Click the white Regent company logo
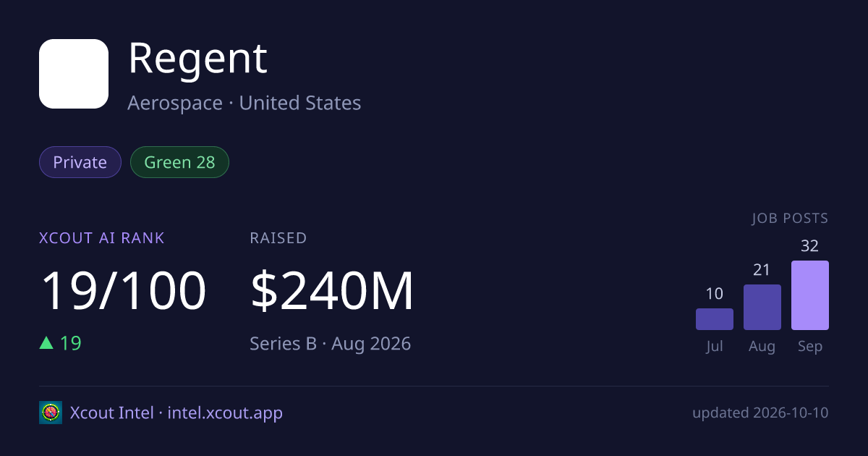 point(74,74)
